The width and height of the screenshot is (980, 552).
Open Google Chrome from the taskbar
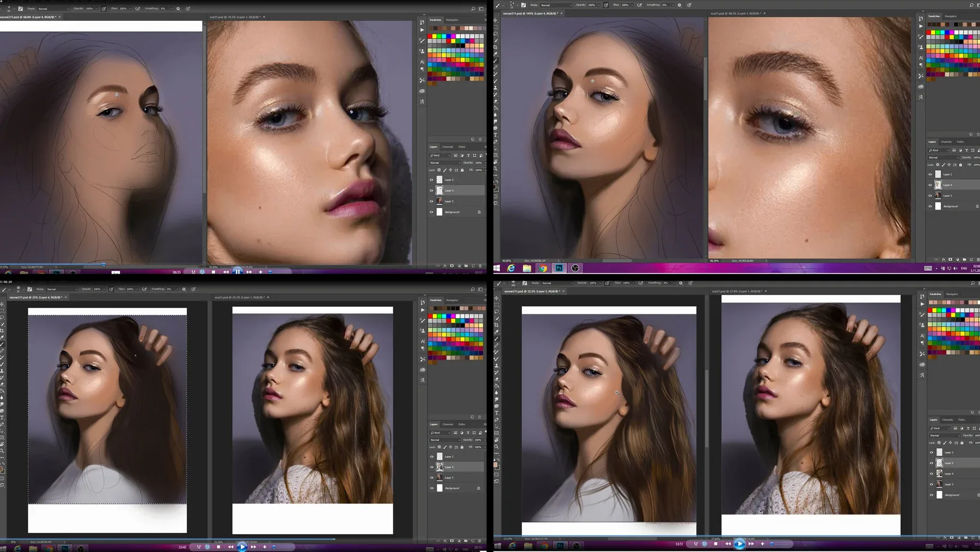543,268
